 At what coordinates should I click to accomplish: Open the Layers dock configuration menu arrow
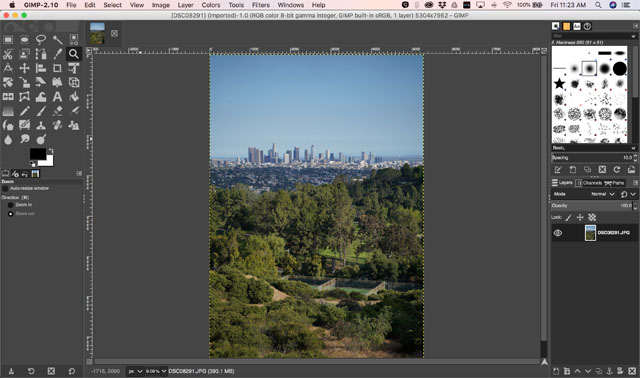[x=636, y=183]
